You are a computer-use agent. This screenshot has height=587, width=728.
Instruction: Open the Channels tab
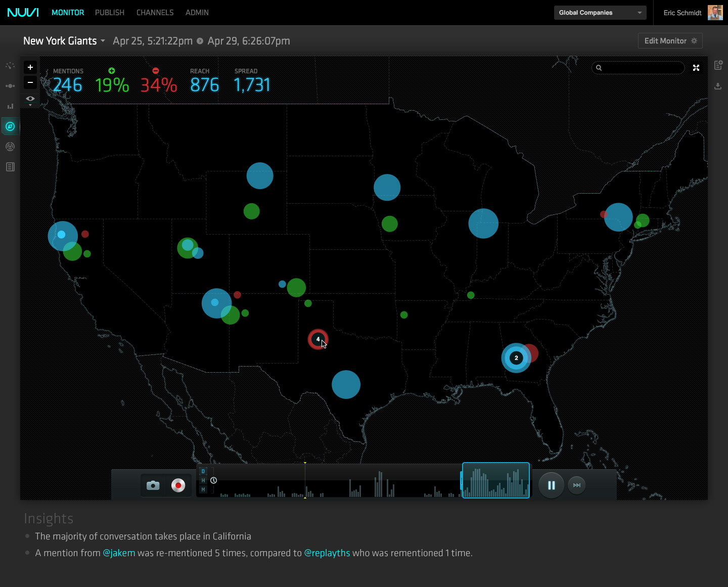pos(155,13)
